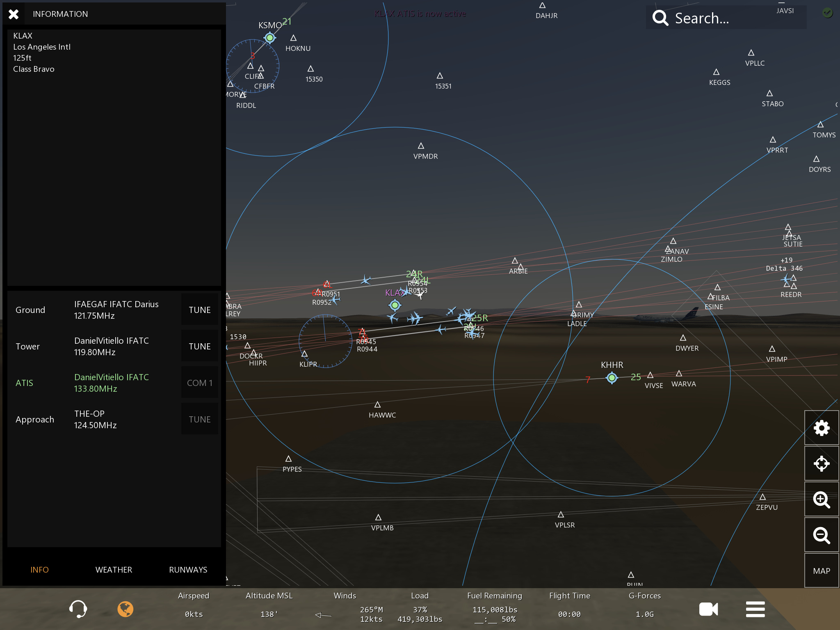Toggle ATIS COM 1 button
840x630 pixels.
pos(199,383)
